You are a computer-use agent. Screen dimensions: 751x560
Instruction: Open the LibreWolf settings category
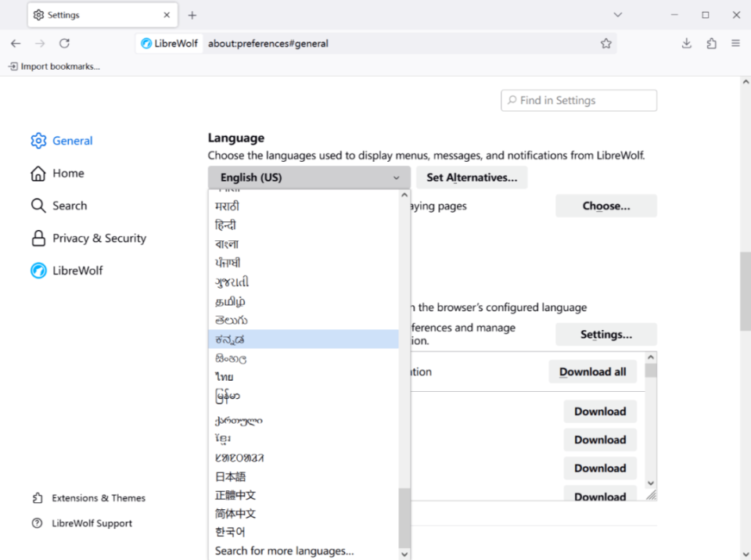pyautogui.click(x=66, y=271)
